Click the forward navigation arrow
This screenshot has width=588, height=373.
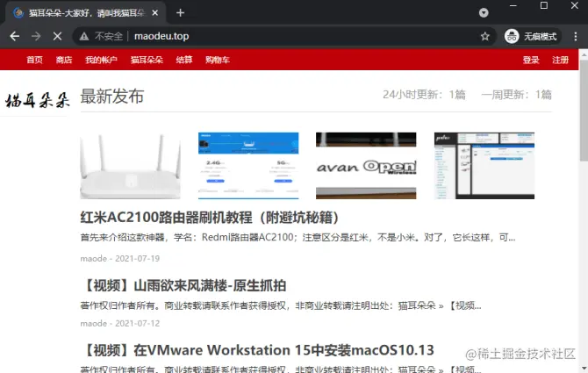click(36, 36)
